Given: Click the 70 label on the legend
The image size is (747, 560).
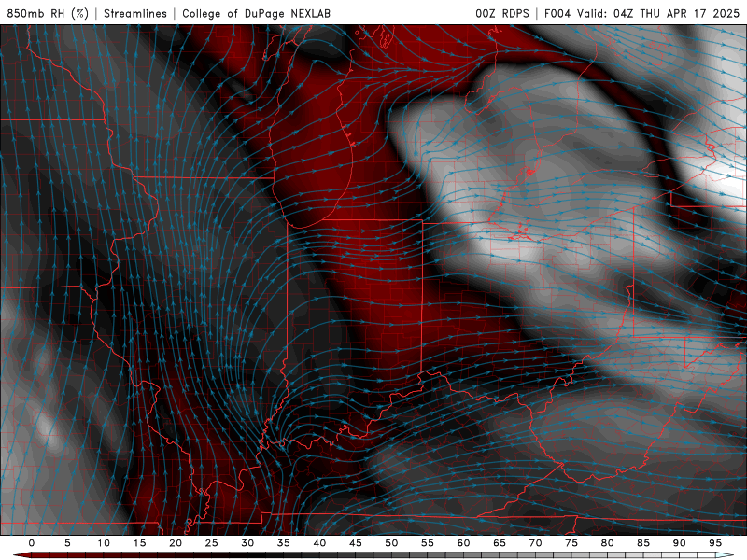Looking at the screenshot, I should (x=535, y=543).
